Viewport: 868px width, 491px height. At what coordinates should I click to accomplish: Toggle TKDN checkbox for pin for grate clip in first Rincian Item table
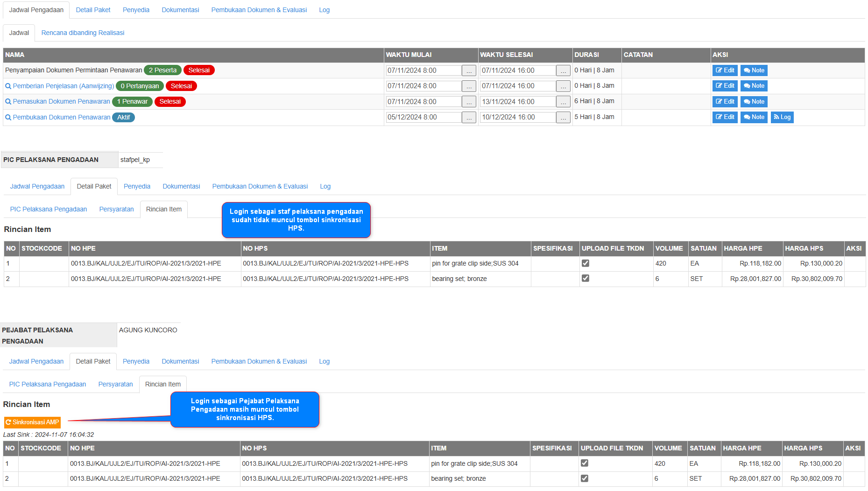pyautogui.click(x=585, y=263)
